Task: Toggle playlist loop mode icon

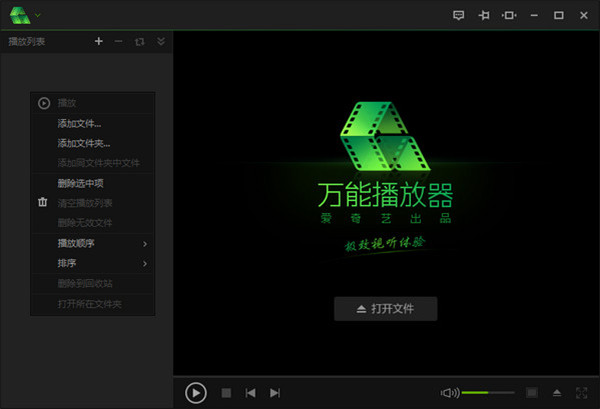Action: pos(140,41)
